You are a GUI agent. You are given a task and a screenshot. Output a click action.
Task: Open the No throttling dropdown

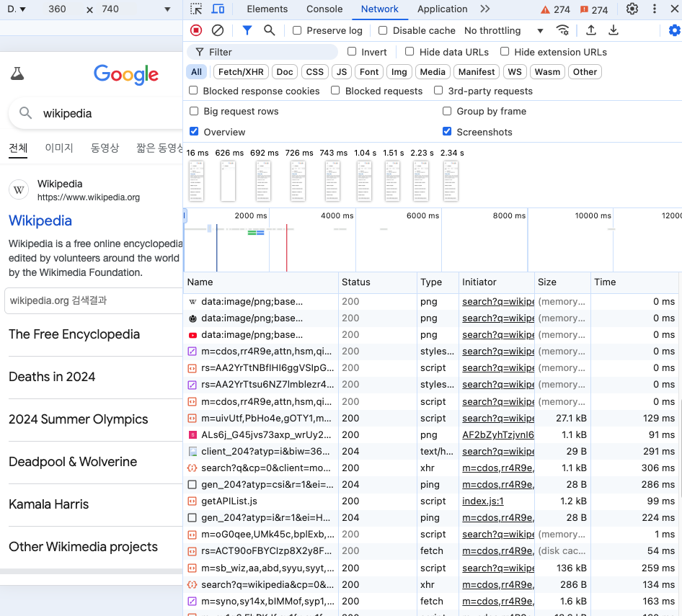coord(504,30)
